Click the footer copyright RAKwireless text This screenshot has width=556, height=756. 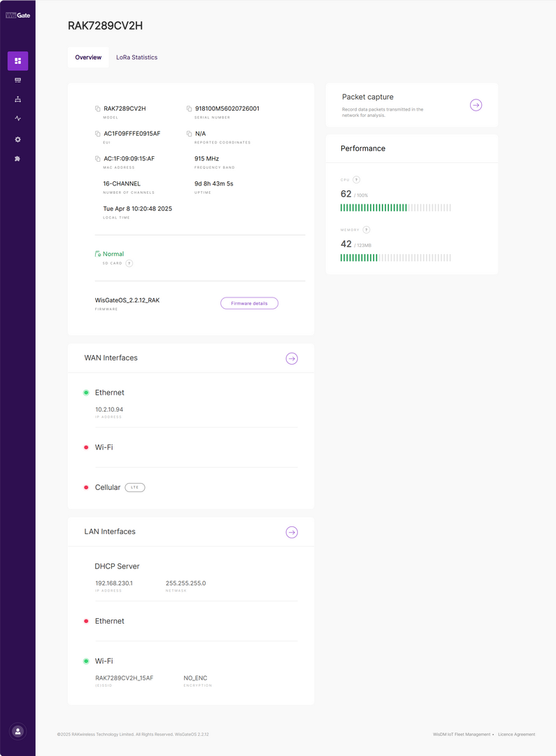pyautogui.click(x=133, y=734)
